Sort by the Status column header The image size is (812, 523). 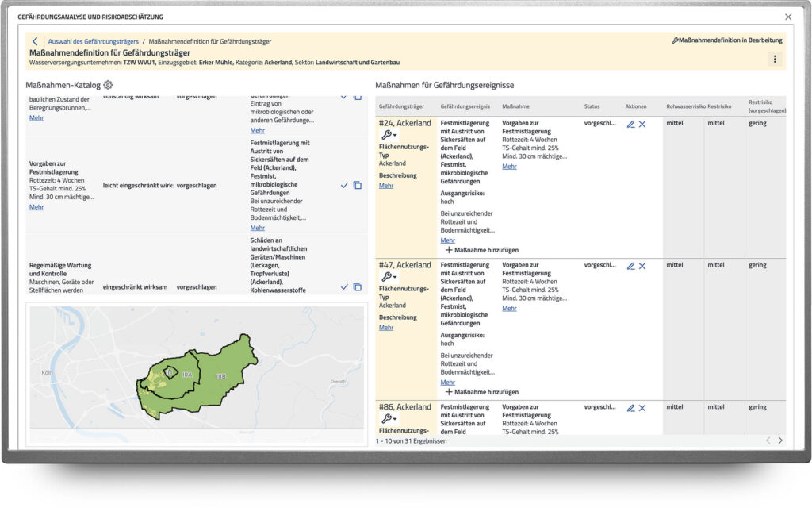pos(592,106)
